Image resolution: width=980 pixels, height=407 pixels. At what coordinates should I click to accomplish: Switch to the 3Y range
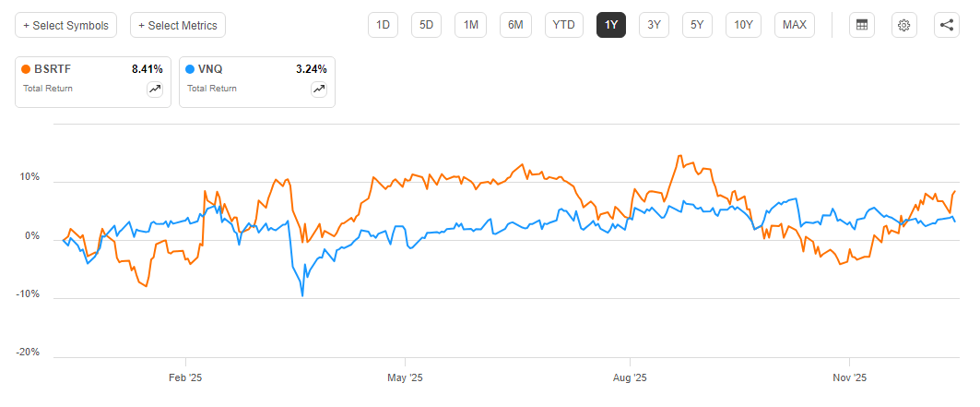(654, 25)
